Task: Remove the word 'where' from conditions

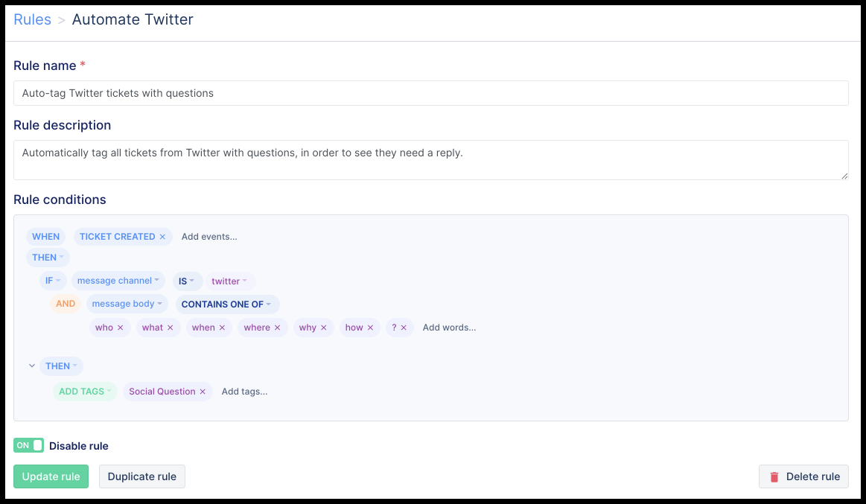Action: [x=277, y=328]
